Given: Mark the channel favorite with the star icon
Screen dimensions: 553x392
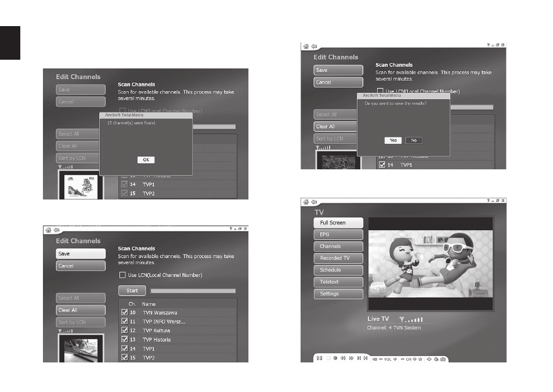Looking at the screenshot, I should (420, 359).
